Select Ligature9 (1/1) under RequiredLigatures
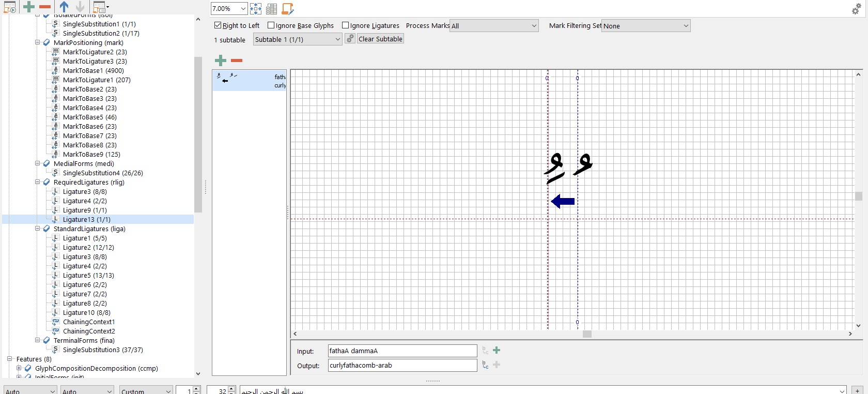Screen dimensions: 868x394 85,210
